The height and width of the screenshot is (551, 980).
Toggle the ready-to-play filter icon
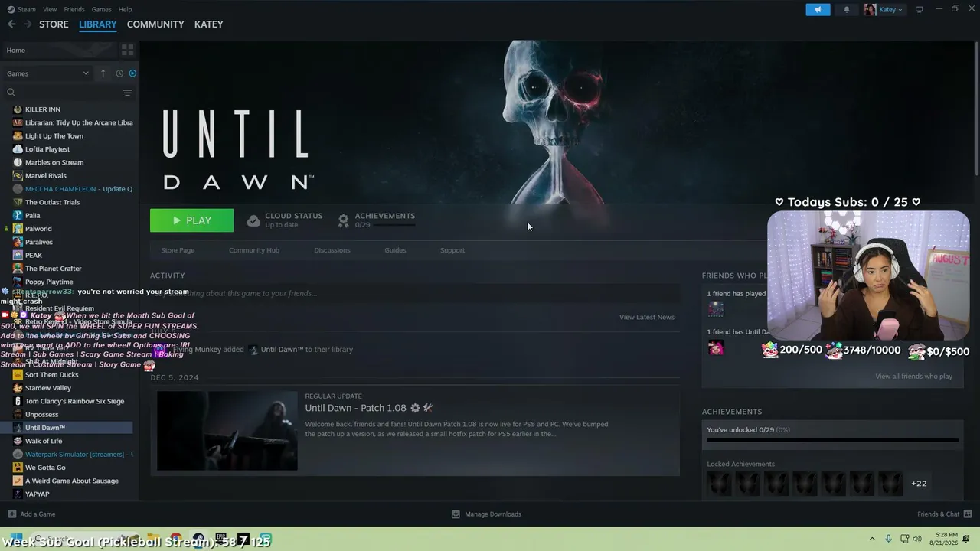pos(132,73)
